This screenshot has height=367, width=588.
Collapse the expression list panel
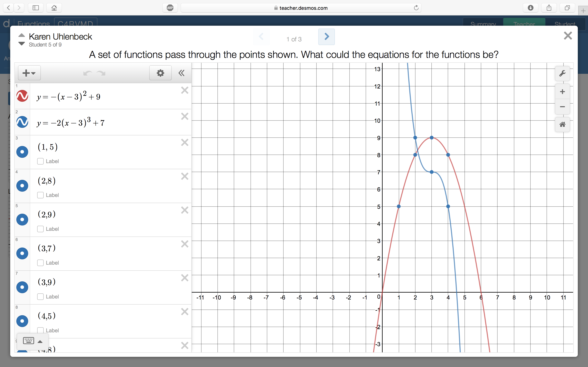pos(182,73)
